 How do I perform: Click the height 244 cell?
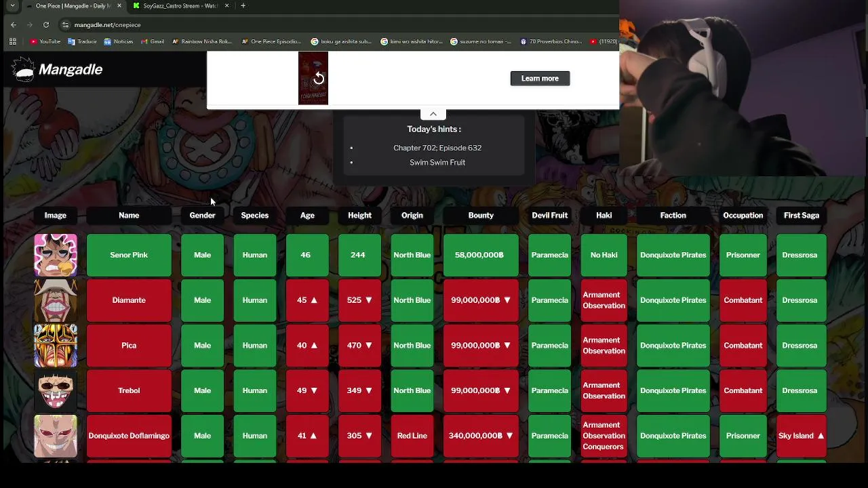coord(360,255)
